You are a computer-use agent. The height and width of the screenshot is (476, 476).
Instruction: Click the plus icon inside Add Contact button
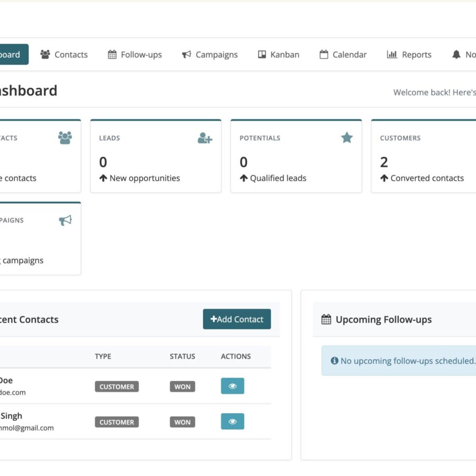[214, 319]
